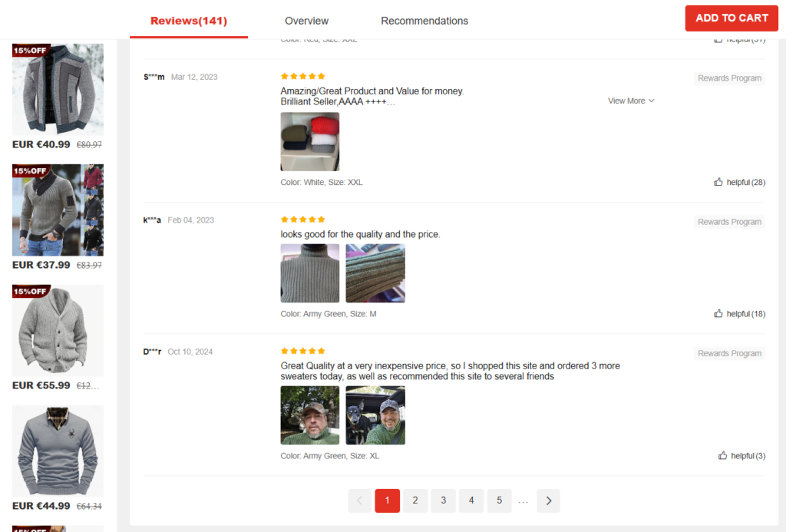786x532 pixels.
Task: Click the previous page arrow
Action: (360, 501)
